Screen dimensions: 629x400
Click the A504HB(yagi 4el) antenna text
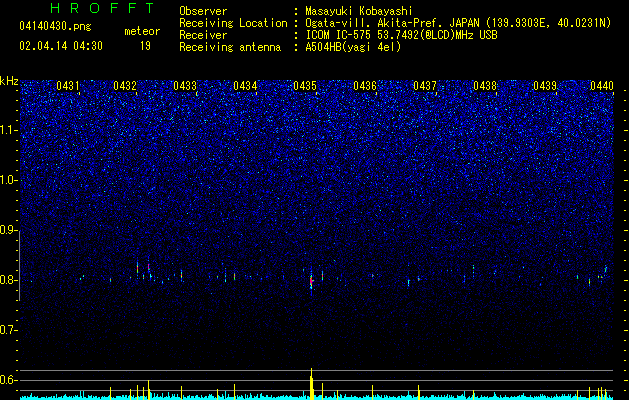pyautogui.click(x=353, y=47)
